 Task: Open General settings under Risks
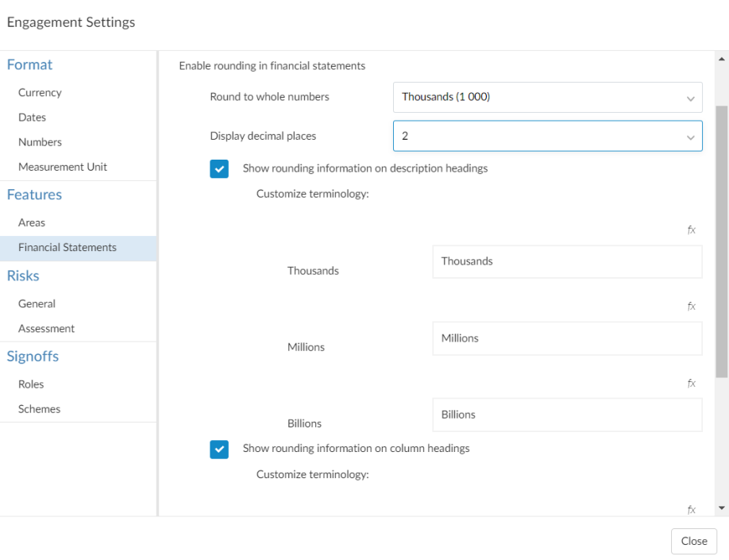pos(37,303)
